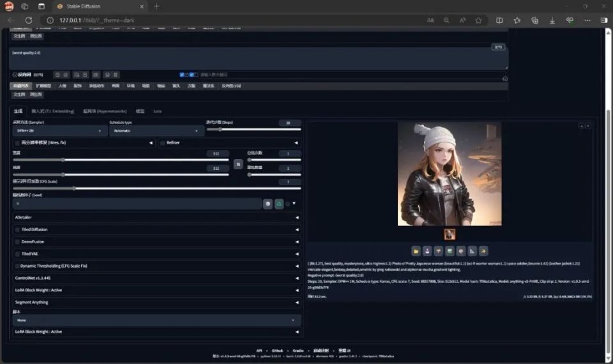Screen dimensions: 613x364
Task: Click the yellow sparkle upscale icon
Action: pos(483,251)
